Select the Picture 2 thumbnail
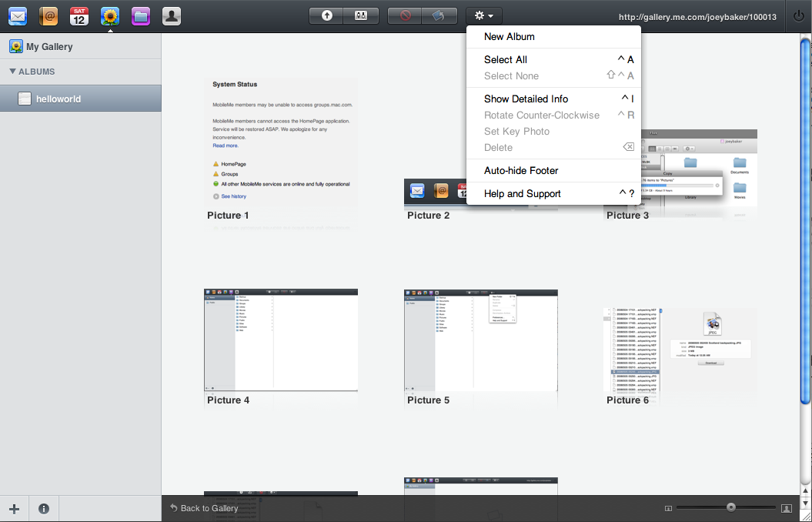This screenshot has height=522, width=812. pyautogui.click(x=435, y=193)
